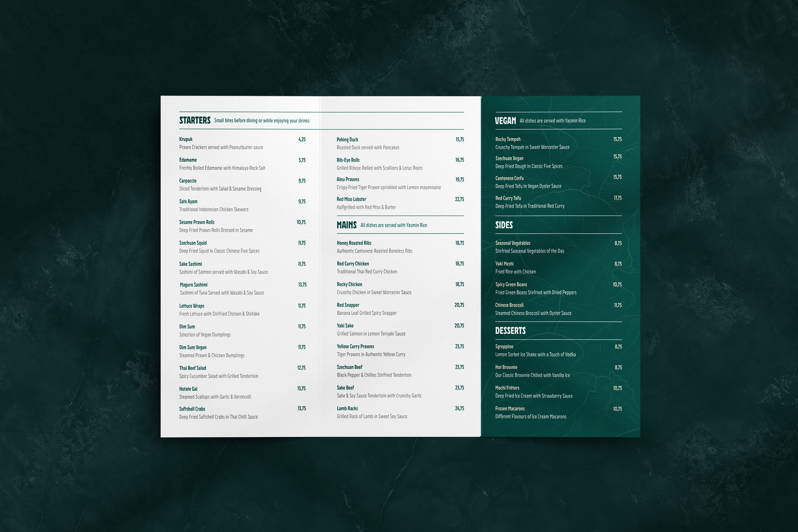This screenshot has height=532, width=798.
Task: Select the Frozen Macarons dessert
Action: coord(510,409)
